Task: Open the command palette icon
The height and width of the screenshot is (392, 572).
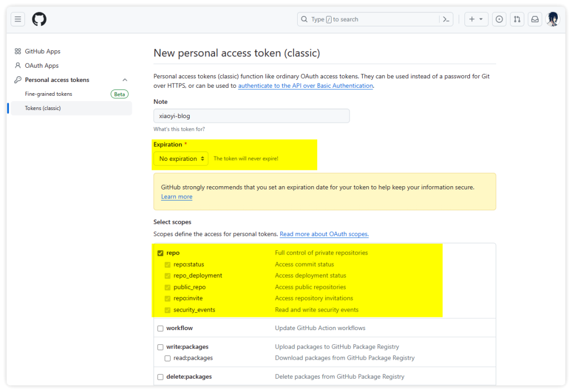Action: 446,20
